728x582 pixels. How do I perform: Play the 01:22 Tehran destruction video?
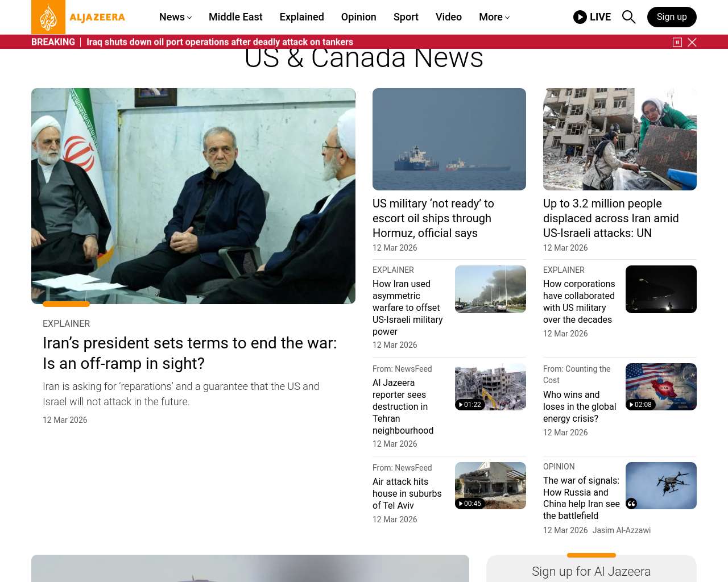point(470,405)
